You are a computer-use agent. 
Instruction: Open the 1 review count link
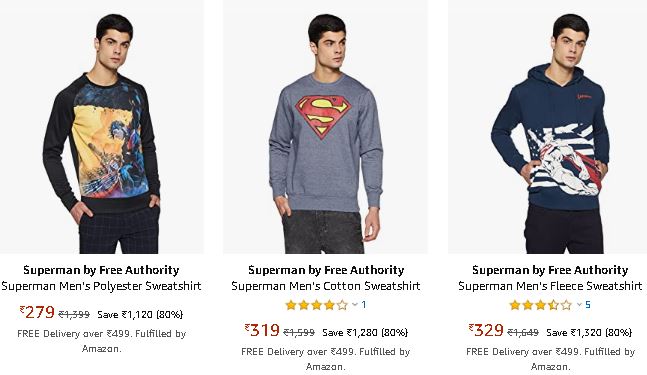coord(364,304)
